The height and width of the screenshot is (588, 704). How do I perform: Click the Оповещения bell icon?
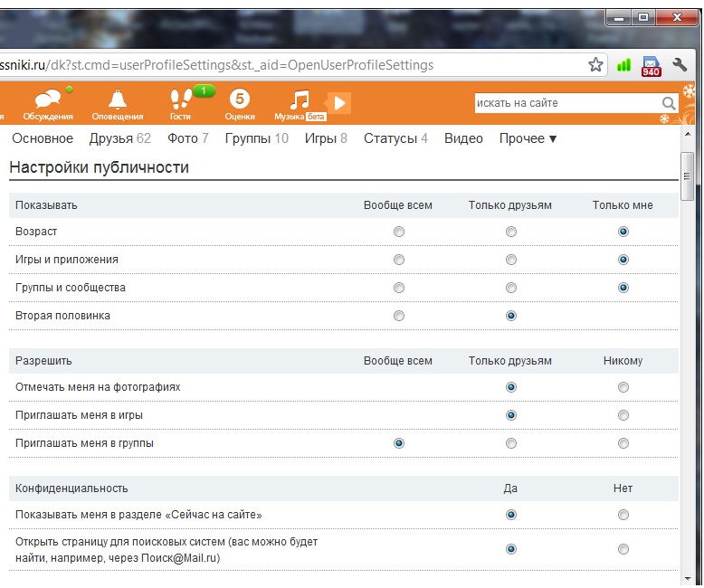click(118, 100)
